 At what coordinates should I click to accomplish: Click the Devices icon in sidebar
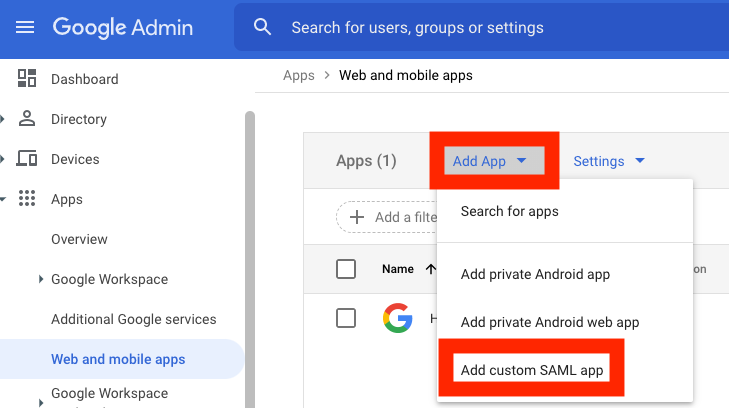click(x=27, y=158)
